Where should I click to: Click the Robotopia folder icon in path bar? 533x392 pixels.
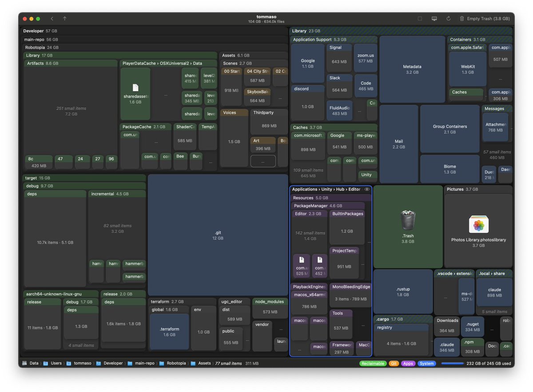(x=162, y=363)
